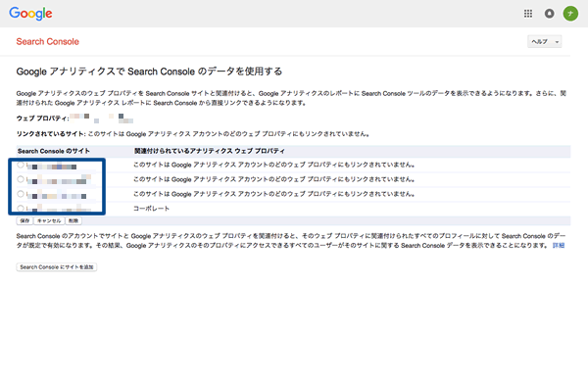Click the 関連付けられているアナリティクス ウェブ プロパティ header
This screenshot has height=382, width=588.
coord(210,151)
